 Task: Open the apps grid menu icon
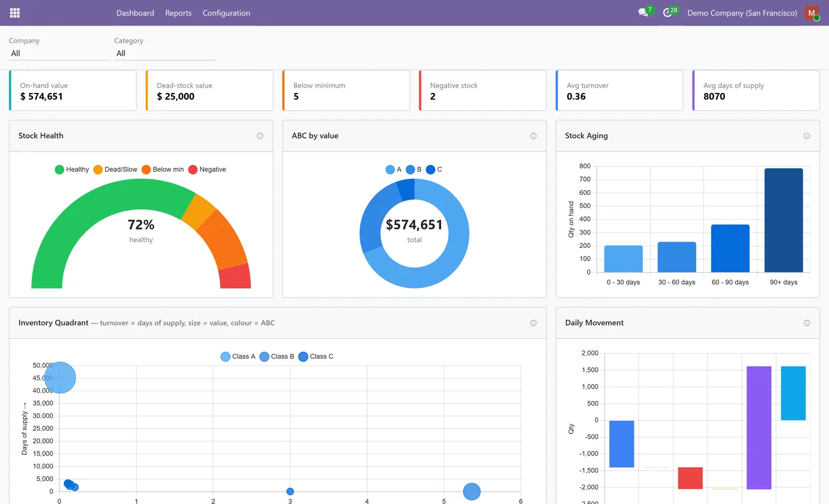(15, 12)
